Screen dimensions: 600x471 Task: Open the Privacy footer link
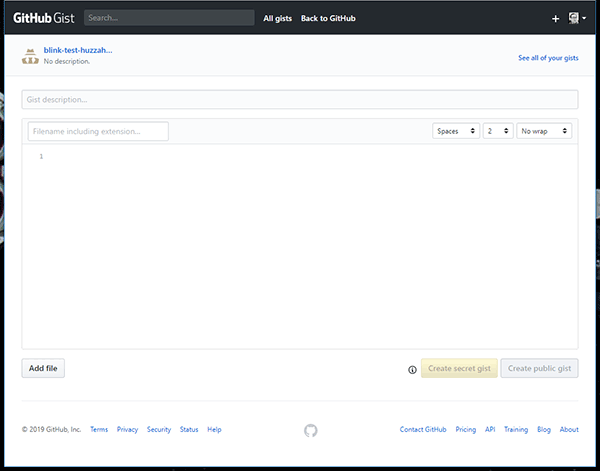pyautogui.click(x=127, y=429)
